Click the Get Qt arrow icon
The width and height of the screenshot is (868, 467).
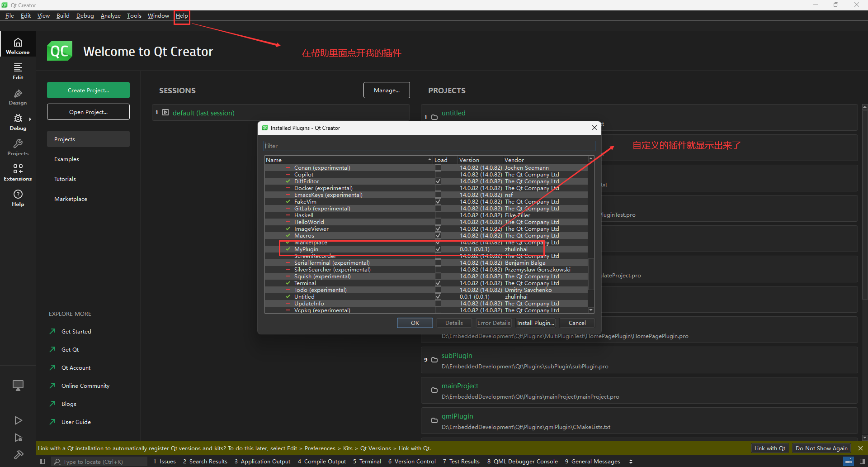[52, 349]
